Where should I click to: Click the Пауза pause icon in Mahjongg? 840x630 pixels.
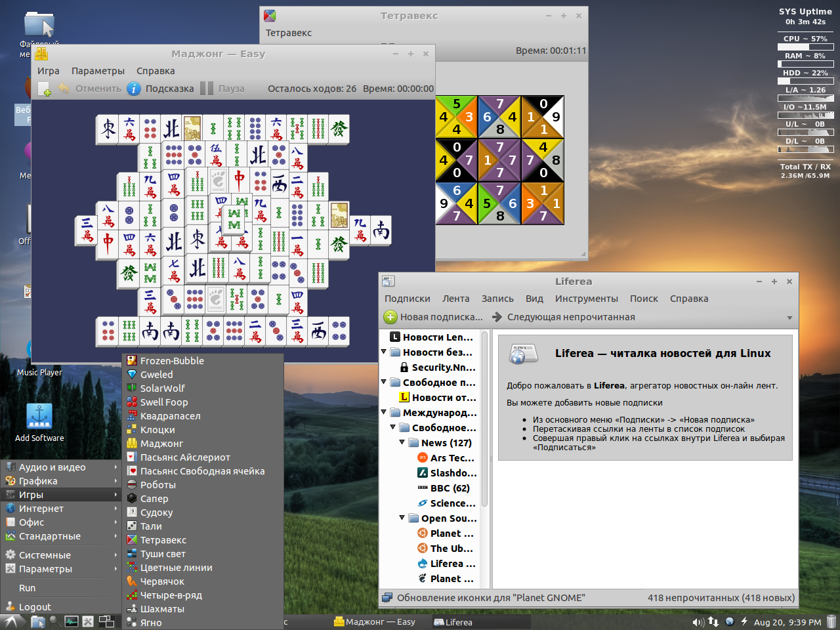[207, 89]
